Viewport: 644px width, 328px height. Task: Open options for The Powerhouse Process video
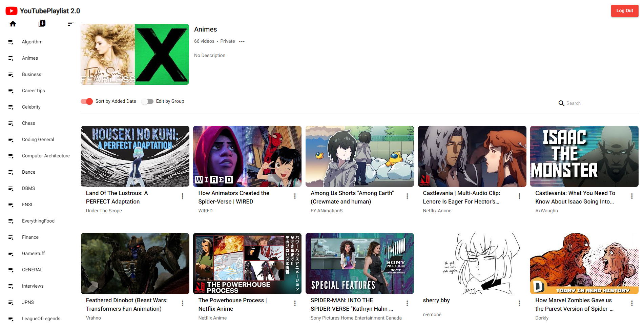[x=295, y=303]
